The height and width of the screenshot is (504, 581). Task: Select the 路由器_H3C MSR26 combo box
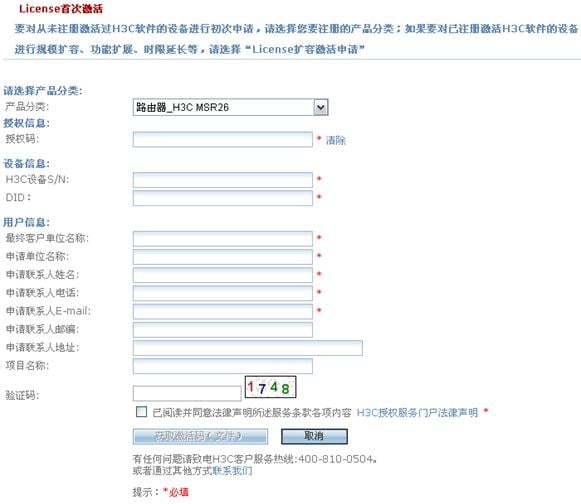(x=230, y=107)
